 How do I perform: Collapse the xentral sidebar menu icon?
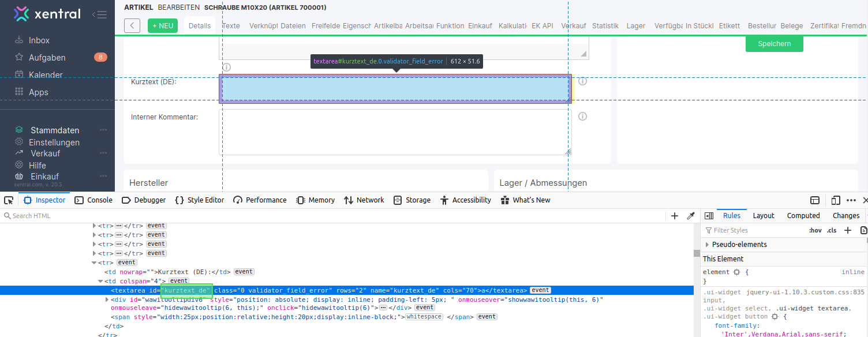(x=99, y=14)
